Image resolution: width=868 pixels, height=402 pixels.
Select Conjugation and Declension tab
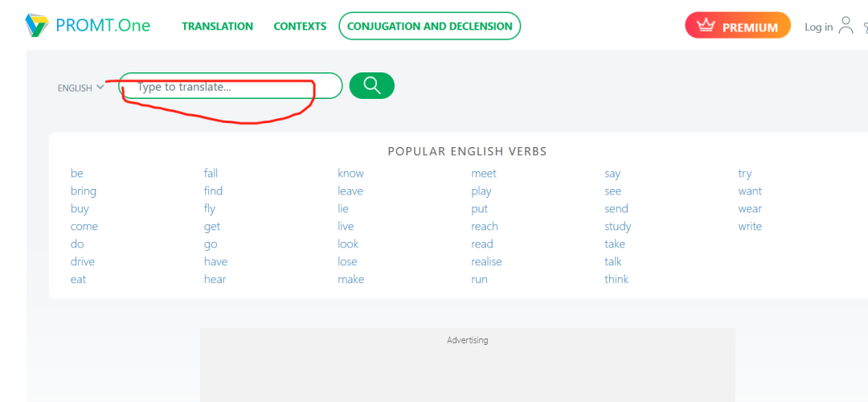pyautogui.click(x=429, y=26)
